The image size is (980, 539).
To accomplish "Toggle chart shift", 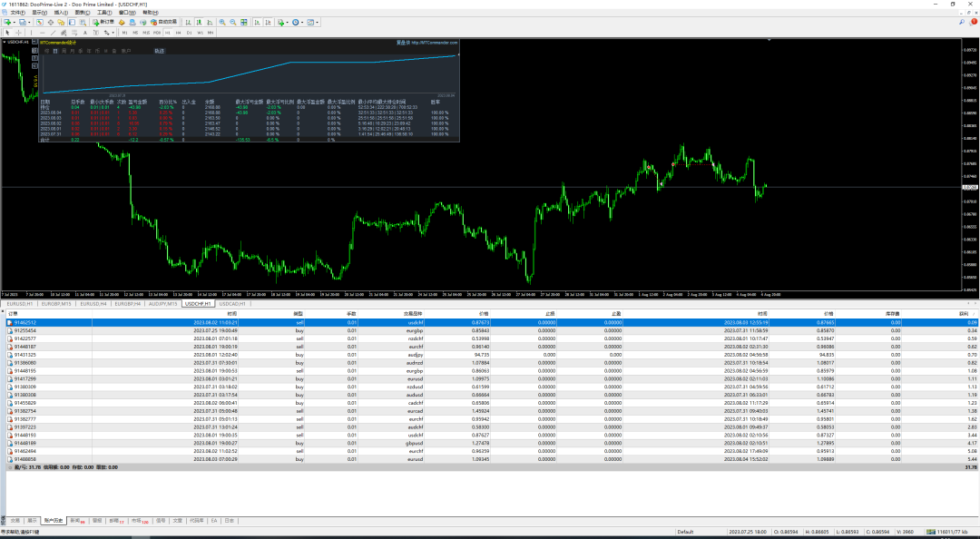I will point(268,22).
